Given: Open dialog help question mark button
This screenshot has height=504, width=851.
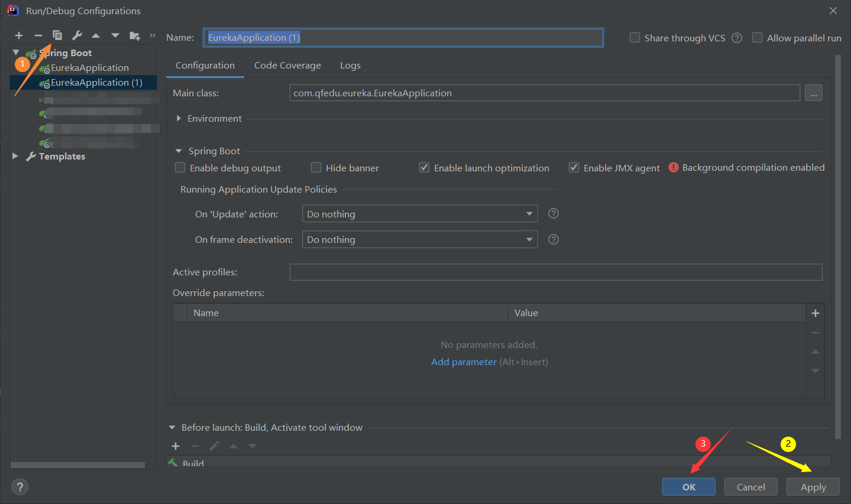Looking at the screenshot, I should point(20,487).
